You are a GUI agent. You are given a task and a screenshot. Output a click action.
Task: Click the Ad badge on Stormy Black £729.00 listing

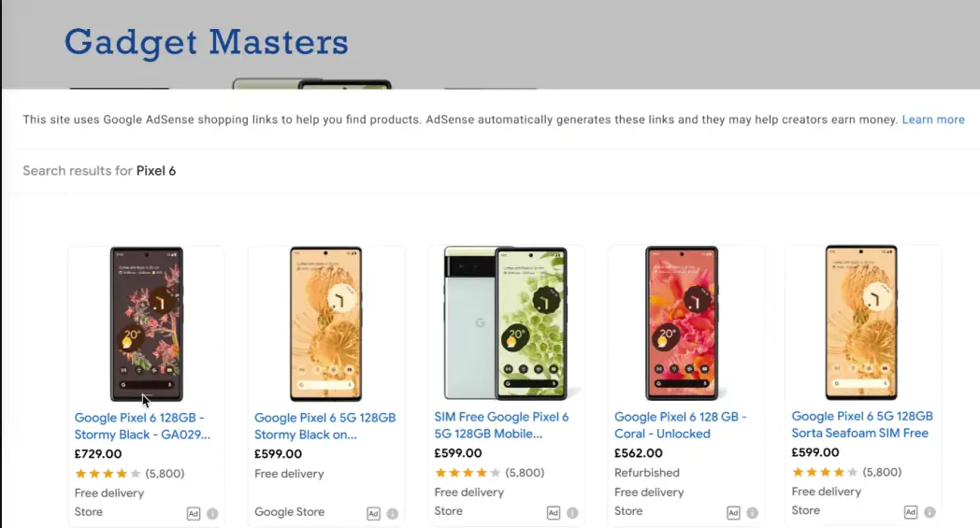tap(194, 514)
